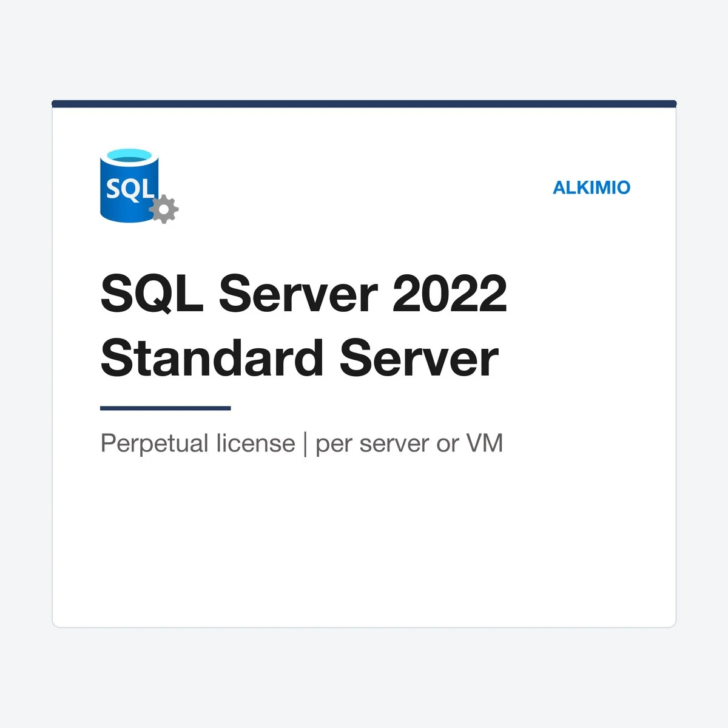
Task: Open the ALKIMIO brand link
Action: pos(591,187)
